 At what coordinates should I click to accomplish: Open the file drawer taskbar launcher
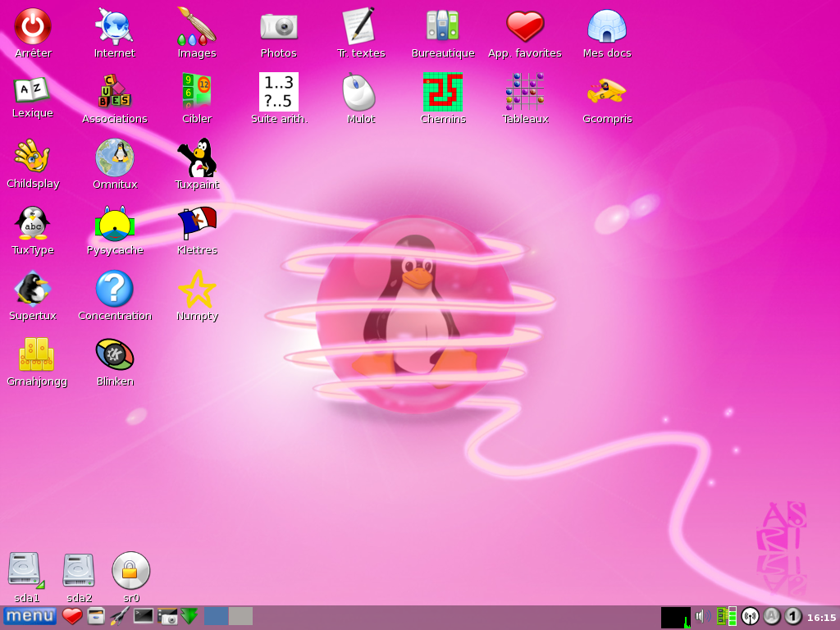click(95, 616)
